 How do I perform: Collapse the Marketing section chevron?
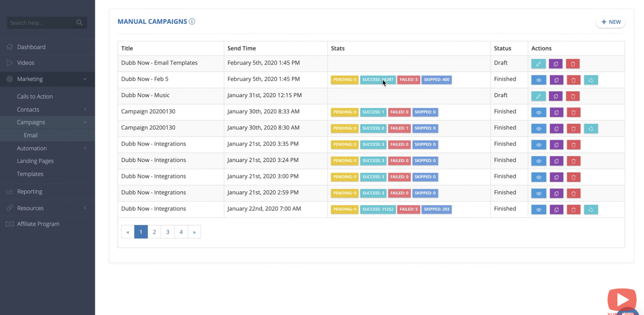click(x=85, y=79)
